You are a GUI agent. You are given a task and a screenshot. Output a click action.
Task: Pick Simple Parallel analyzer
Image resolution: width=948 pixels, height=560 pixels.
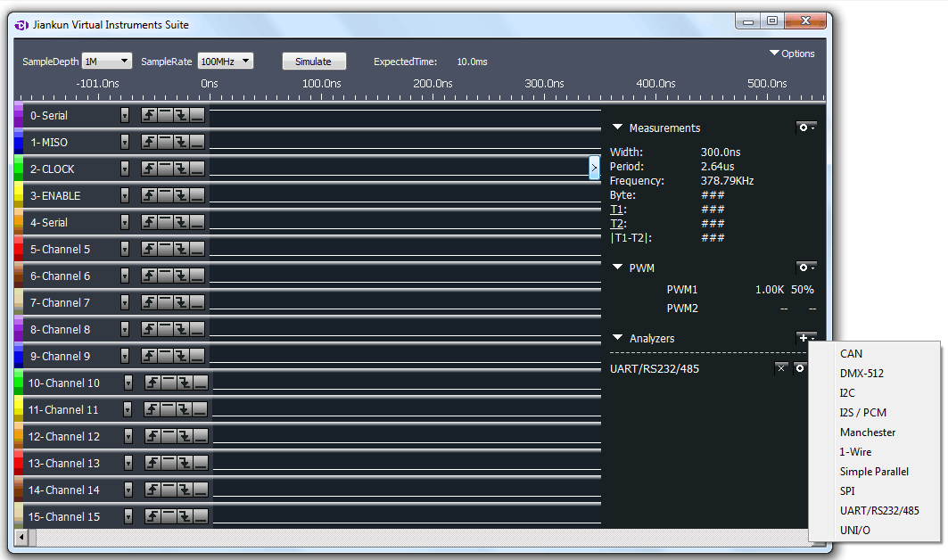[x=874, y=472]
